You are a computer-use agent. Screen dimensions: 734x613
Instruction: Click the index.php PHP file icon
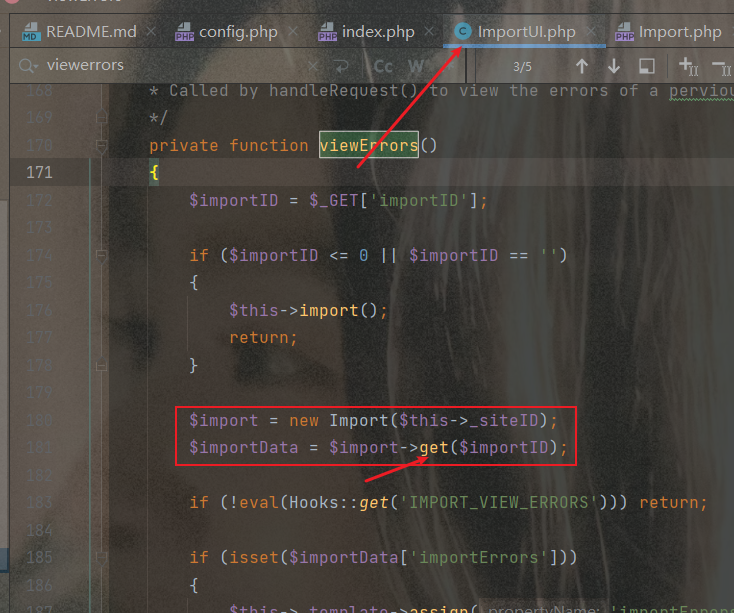coord(327,32)
